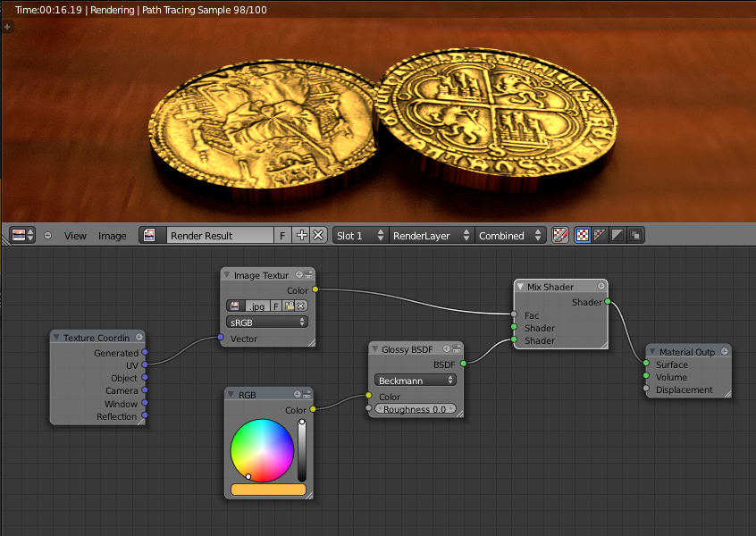Click the UV output socket
This screenshot has height=536, width=756.
point(145,364)
